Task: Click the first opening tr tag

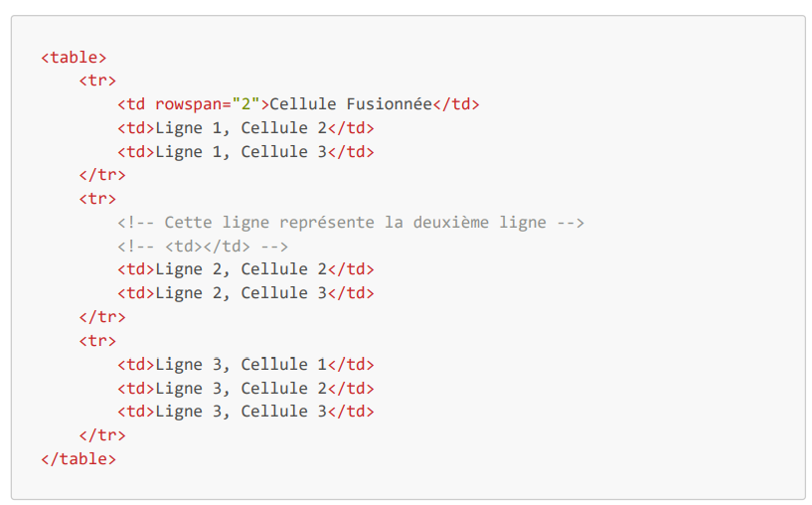Action: coord(97,82)
